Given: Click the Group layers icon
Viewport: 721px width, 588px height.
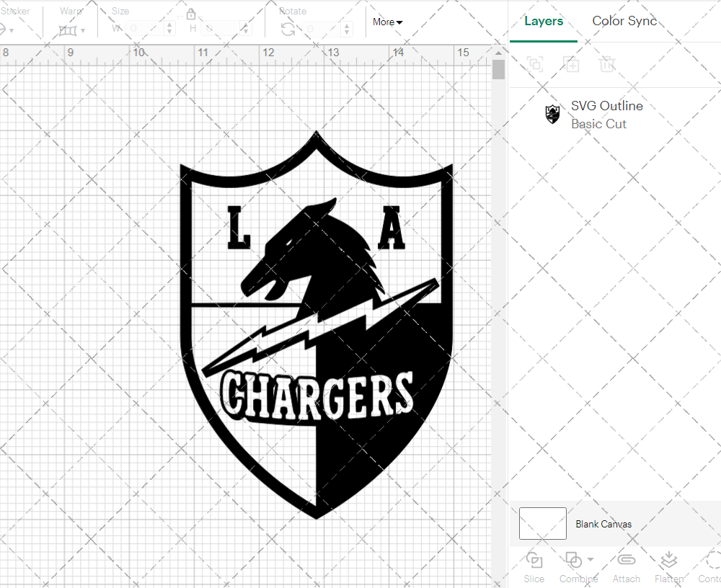Looking at the screenshot, I should [535, 64].
